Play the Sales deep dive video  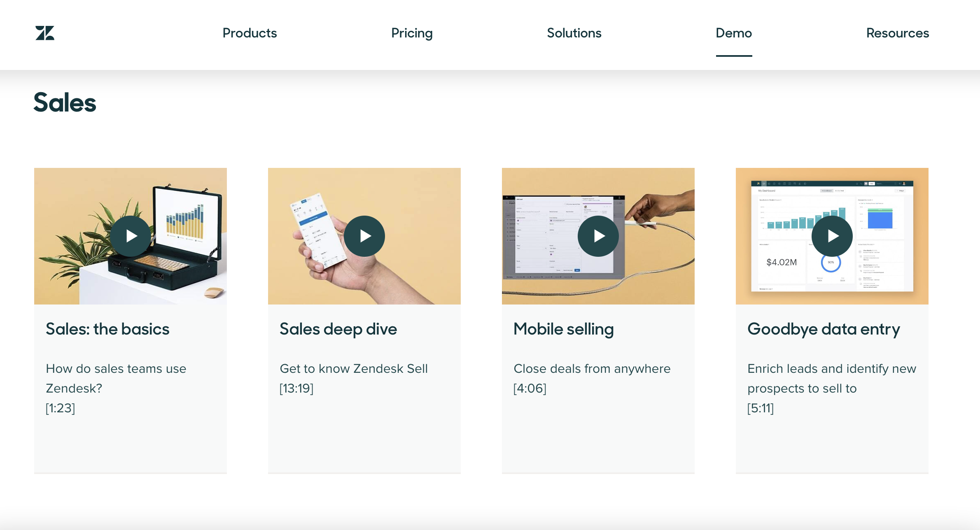(x=364, y=236)
